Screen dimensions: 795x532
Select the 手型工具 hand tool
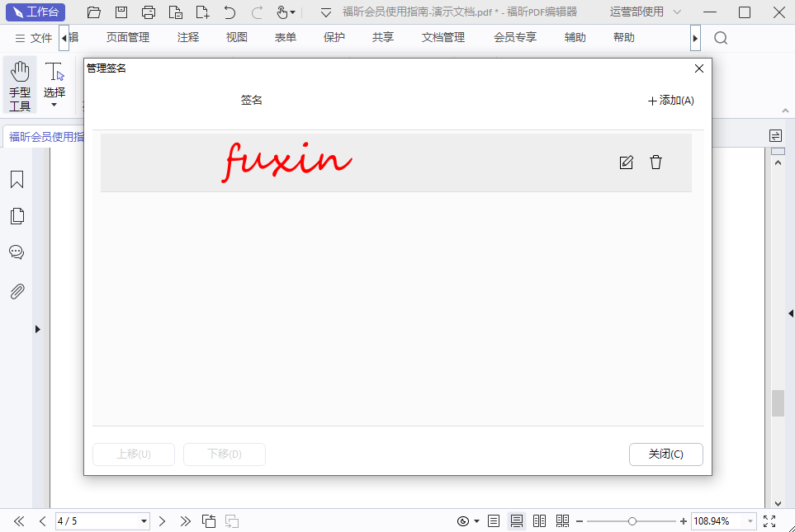coord(20,85)
